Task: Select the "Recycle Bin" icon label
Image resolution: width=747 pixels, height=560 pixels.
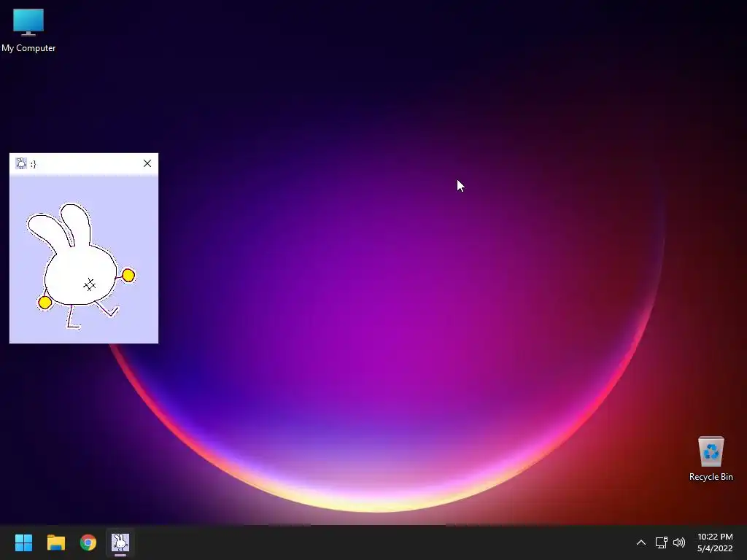Action: (x=711, y=477)
